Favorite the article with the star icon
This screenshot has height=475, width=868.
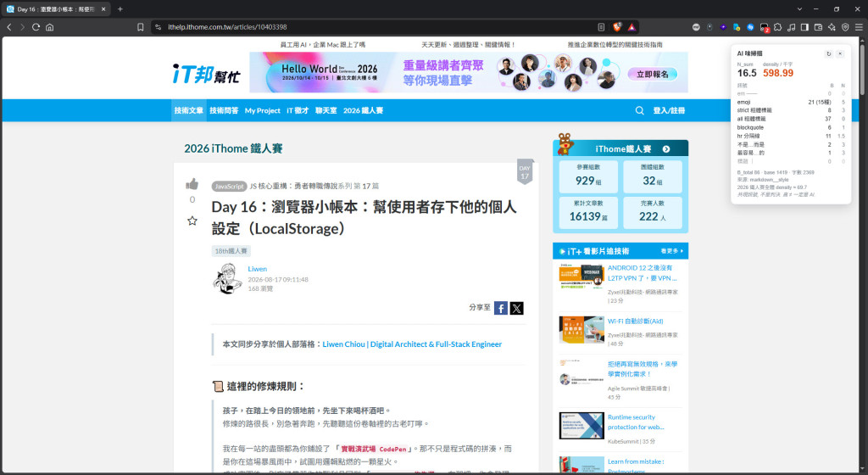click(x=192, y=221)
